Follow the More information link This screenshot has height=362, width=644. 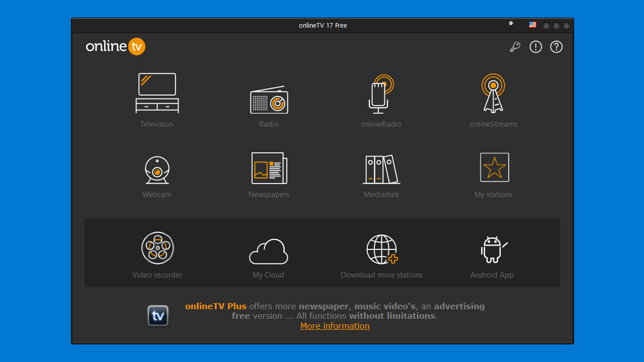pos(335,326)
